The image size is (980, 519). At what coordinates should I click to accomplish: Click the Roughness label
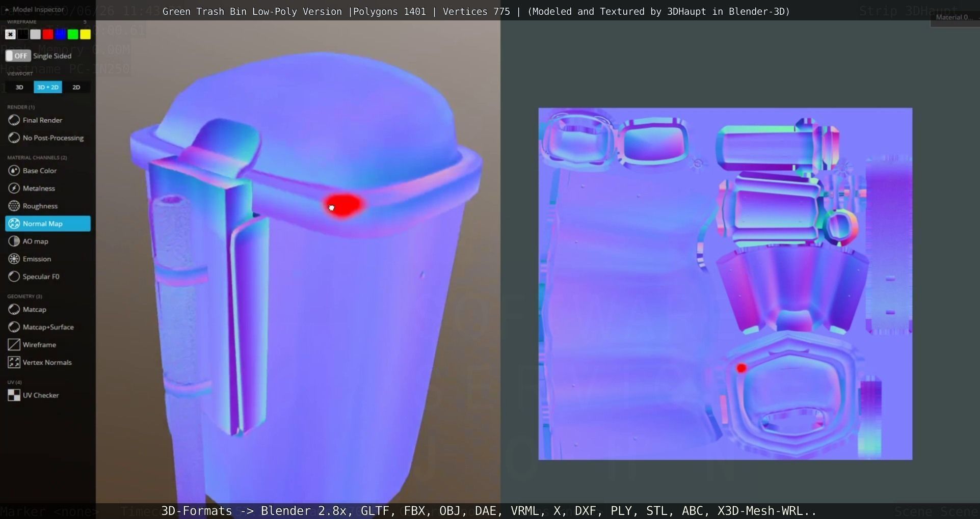point(40,206)
